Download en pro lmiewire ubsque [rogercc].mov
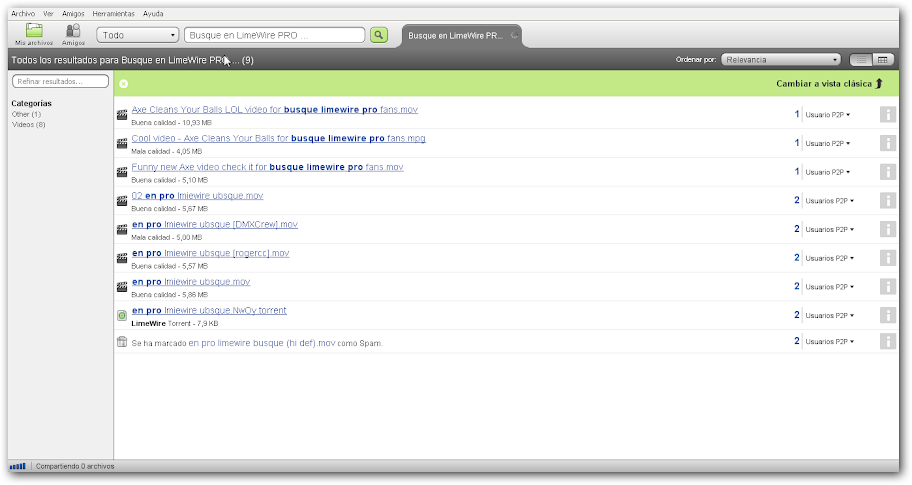 [211, 253]
